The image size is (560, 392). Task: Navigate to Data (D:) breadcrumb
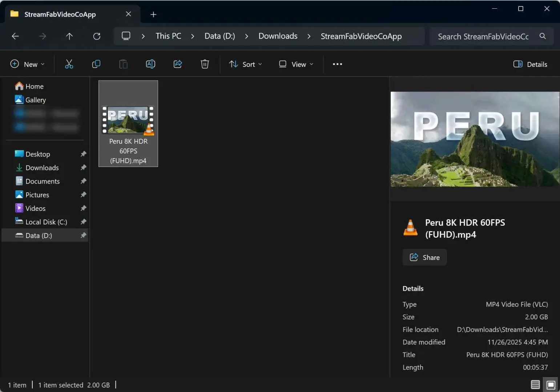tap(219, 36)
